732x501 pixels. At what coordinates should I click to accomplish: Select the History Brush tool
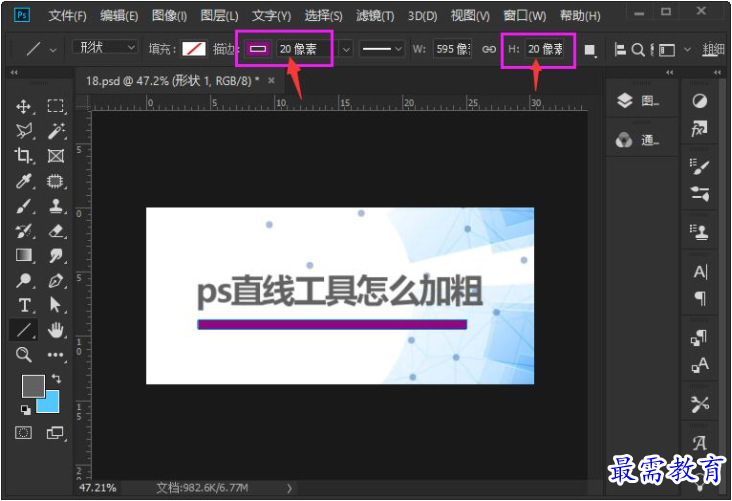tap(23, 231)
